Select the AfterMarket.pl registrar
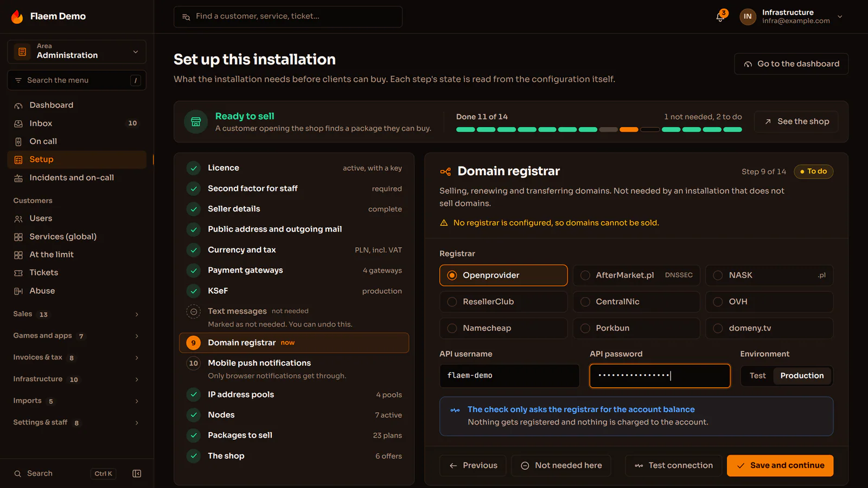The width and height of the screenshot is (868, 488). coord(636,275)
